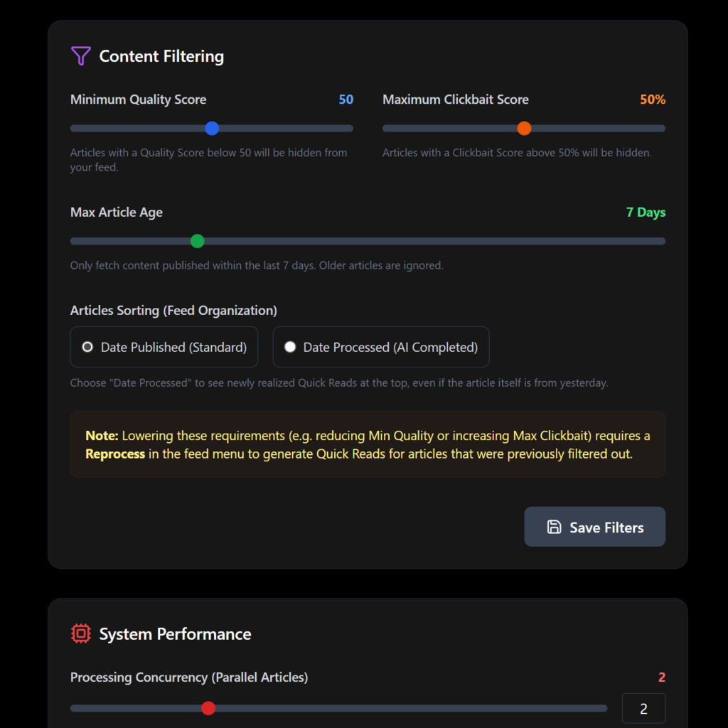Click the blue Minimum Quality Score slider handle
The height and width of the screenshot is (728, 728).
[x=211, y=129]
